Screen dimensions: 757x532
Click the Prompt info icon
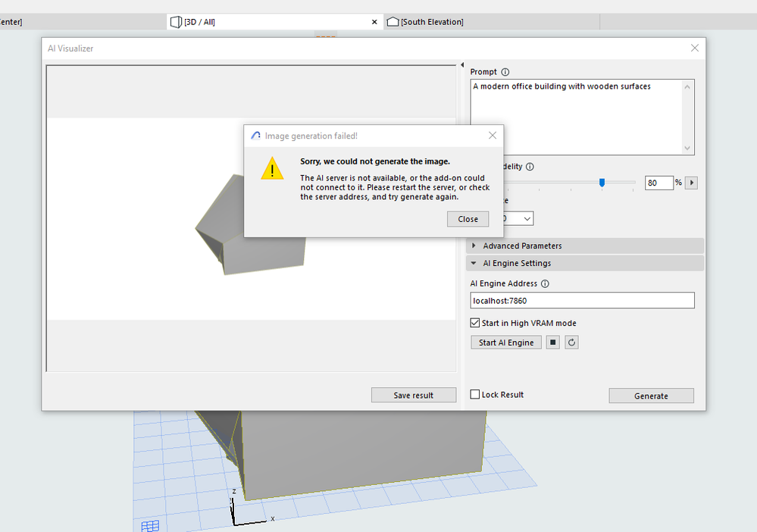pyautogui.click(x=505, y=72)
